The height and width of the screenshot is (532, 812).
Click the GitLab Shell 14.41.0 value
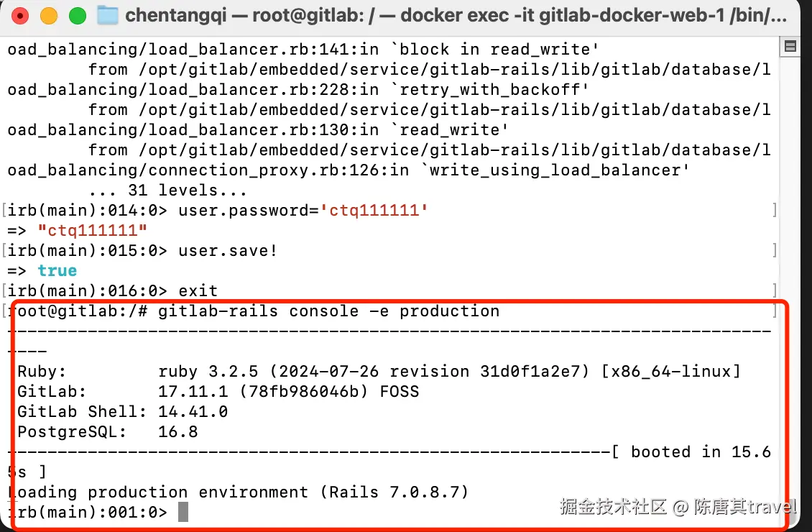pyautogui.click(x=193, y=411)
